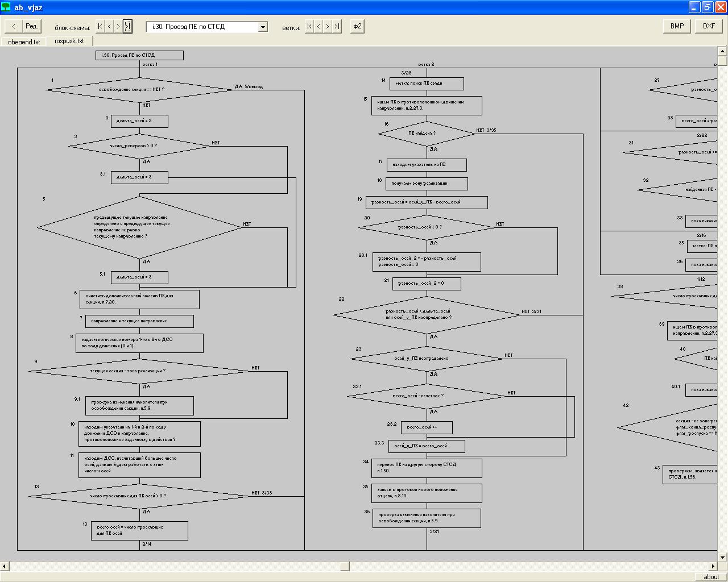
Task: Switch to the pbegend.txt tab
Action: [x=24, y=41]
